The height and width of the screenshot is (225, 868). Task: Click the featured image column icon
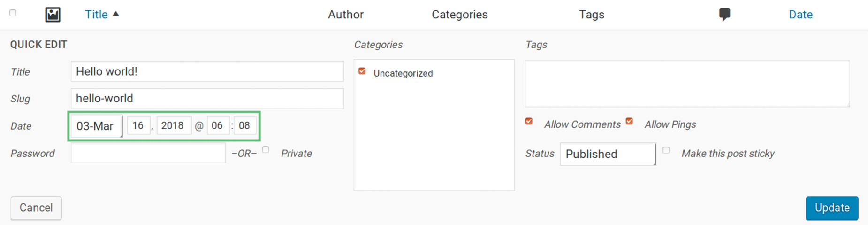[53, 15]
